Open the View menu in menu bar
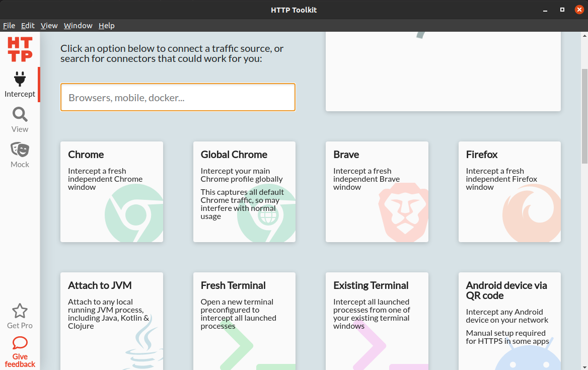 coord(49,26)
